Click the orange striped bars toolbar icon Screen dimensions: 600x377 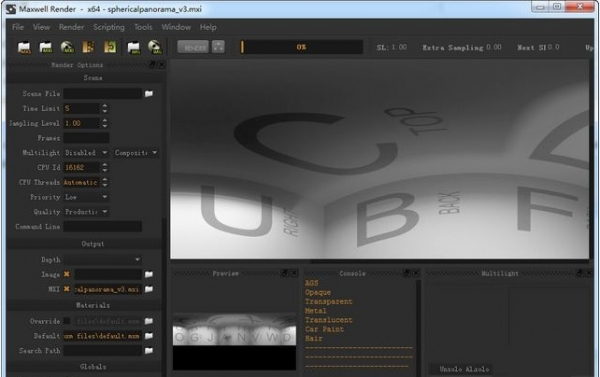(88, 47)
